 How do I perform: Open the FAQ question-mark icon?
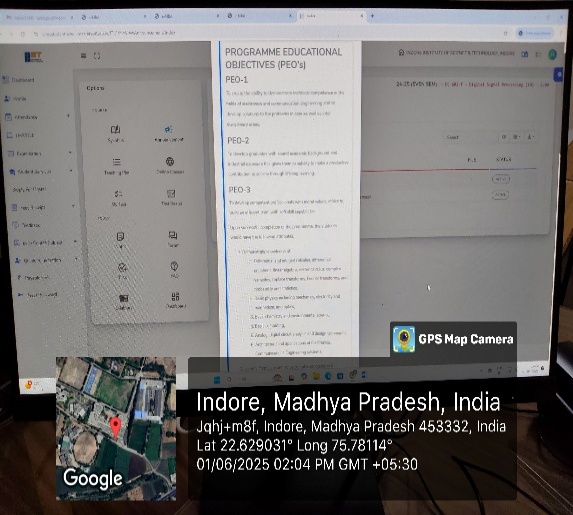pos(174,266)
